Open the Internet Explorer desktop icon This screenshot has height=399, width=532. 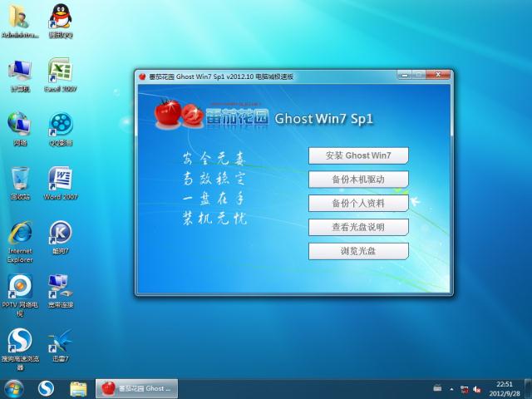click(20, 242)
